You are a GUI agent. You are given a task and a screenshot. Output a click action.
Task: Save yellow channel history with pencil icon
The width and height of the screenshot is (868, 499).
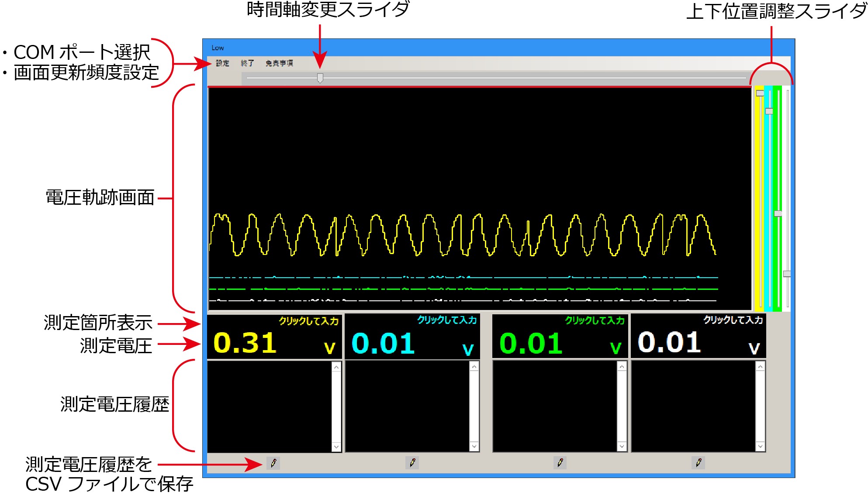pyautogui.click(x=273, y=463)
